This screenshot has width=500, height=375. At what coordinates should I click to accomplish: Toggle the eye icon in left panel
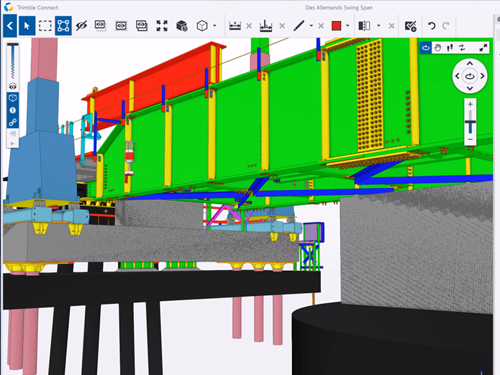tap(13, 87)
